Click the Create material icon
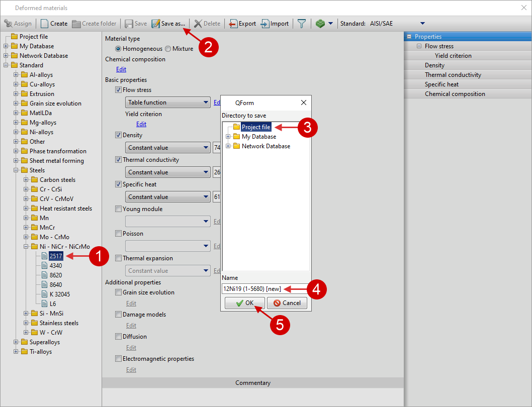532x407 pixels. (x=45, y=24)
